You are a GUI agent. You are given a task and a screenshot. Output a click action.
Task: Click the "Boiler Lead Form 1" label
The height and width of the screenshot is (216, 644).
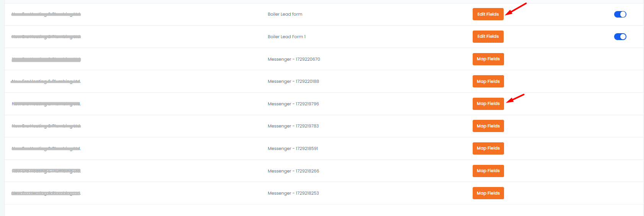pyautogui.click(x=286, y=37)
